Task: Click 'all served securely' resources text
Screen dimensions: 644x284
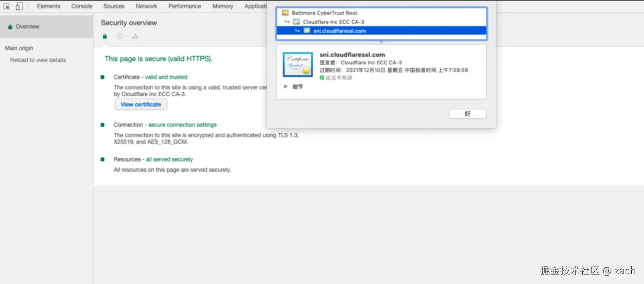Action: click(x=169, y=159)
